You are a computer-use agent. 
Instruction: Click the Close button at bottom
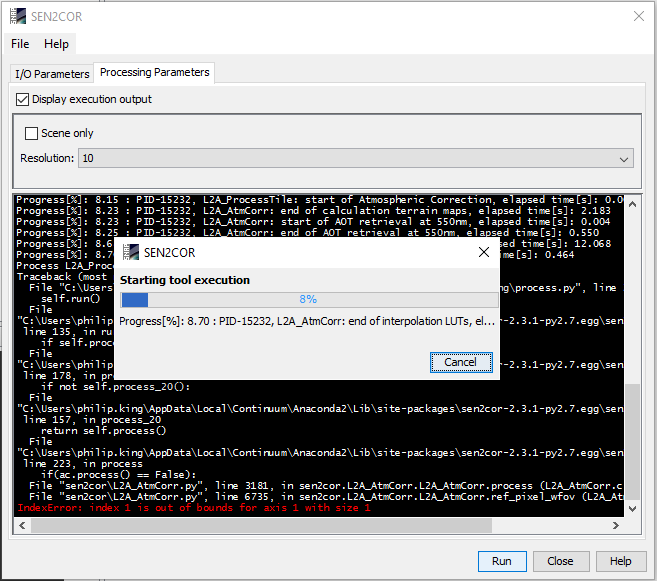(561, 561)
